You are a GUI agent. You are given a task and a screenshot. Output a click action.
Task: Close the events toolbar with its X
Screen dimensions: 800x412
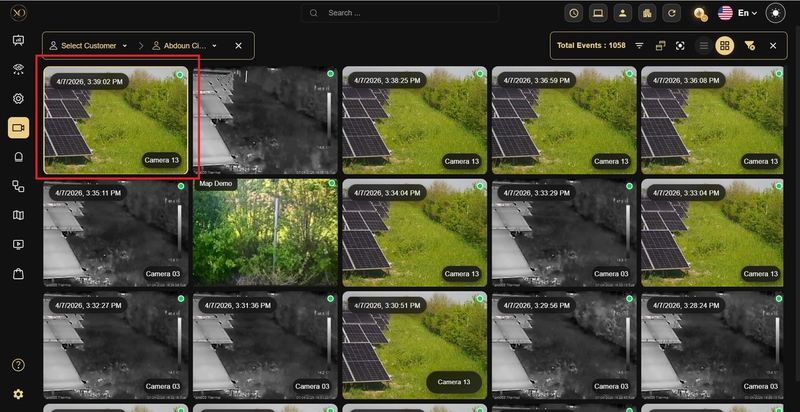pos(773,45)
